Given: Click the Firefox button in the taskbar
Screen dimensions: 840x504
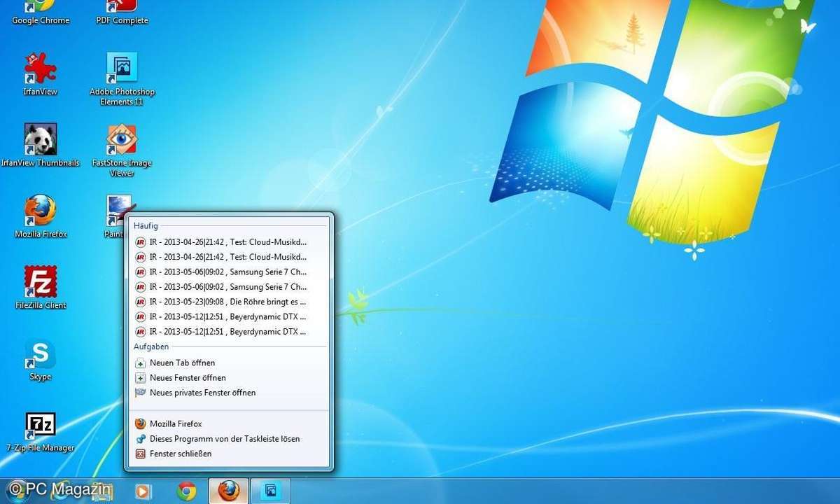Looking at the screenshot, I should click(228, 491).
